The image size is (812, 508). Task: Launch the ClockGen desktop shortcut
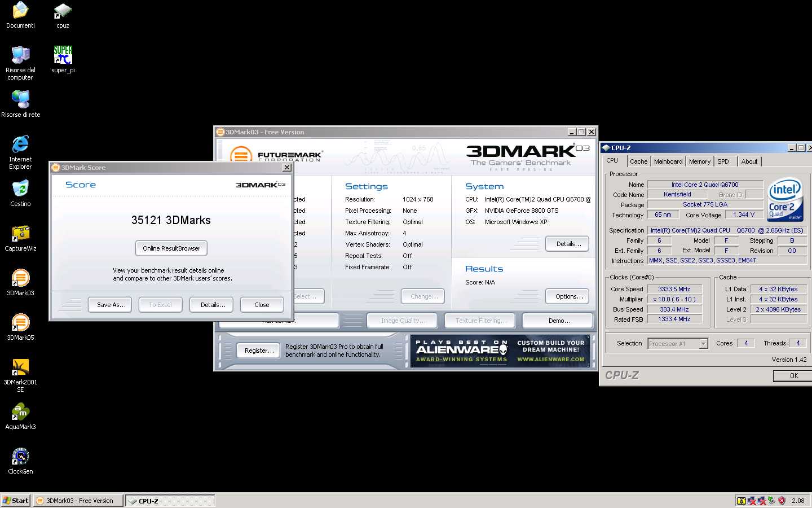point(20,461)
